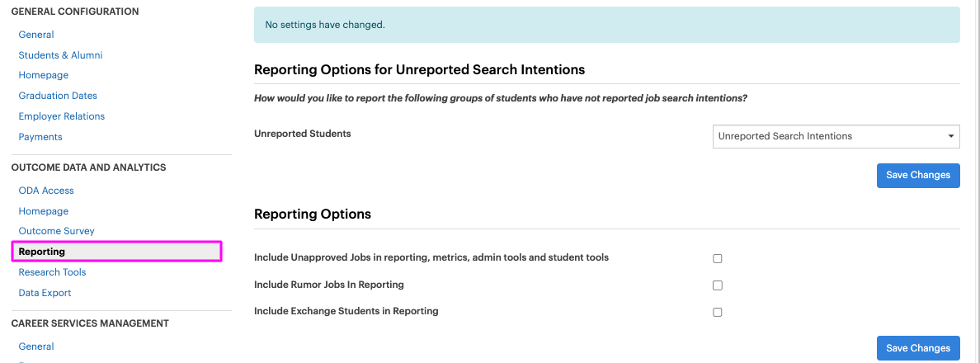The height and width of the screenshot is (363, 980).
Task: Go to Outcome Survey settings
Action: [x=57, y=231]
